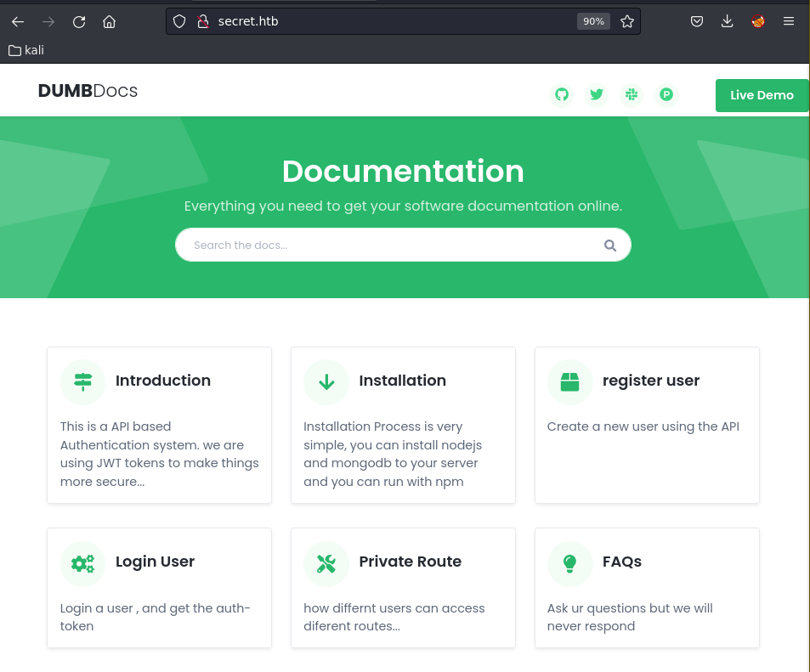Reload the page with the refresh icon
Viewport: 810px width, 672px height.
pyautogui.click(x=79, y=22)
